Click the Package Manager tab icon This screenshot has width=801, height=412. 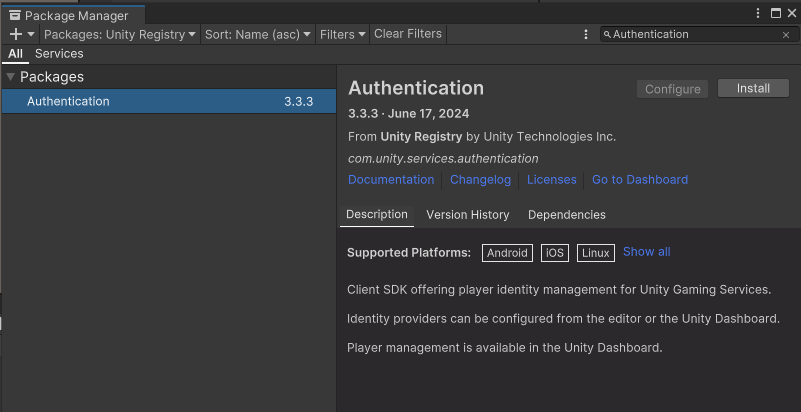click(x=15, y=15)
